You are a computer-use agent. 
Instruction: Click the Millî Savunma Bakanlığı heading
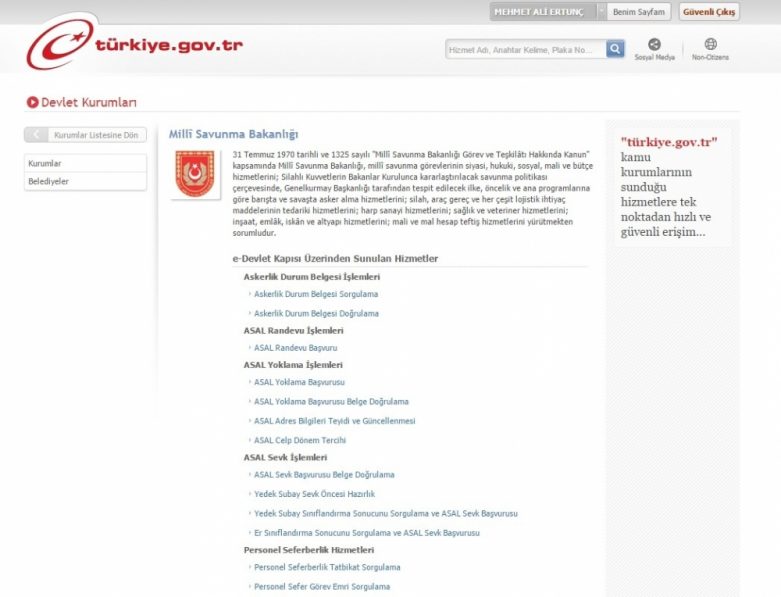click(233, 134)
